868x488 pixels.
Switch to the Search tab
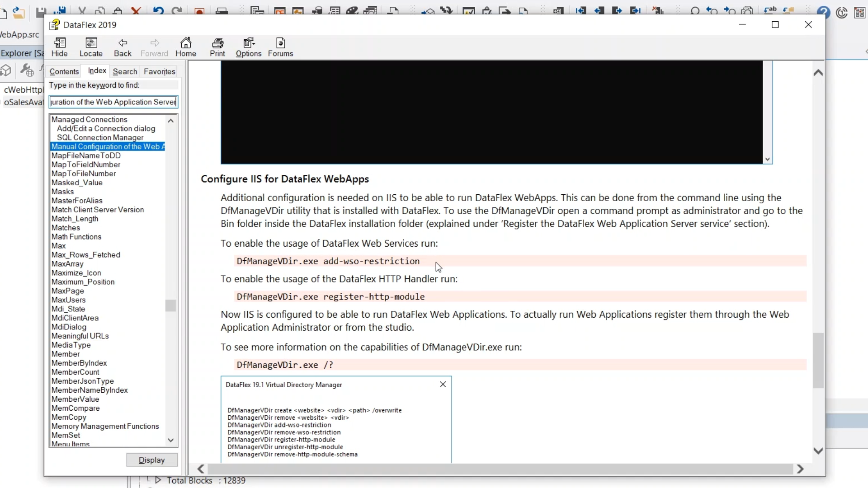[125, 71]
